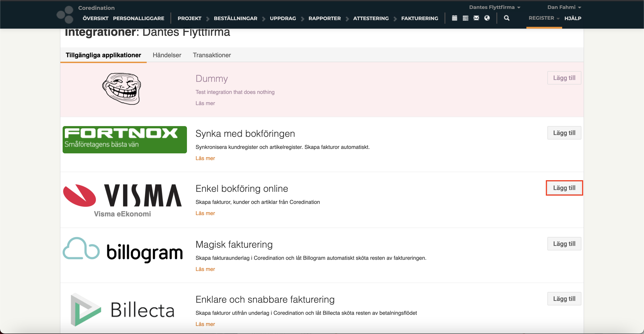Open the calendar icon in the top toolbar
Viewport: 644px width, 334px height.
pos(455,18)
